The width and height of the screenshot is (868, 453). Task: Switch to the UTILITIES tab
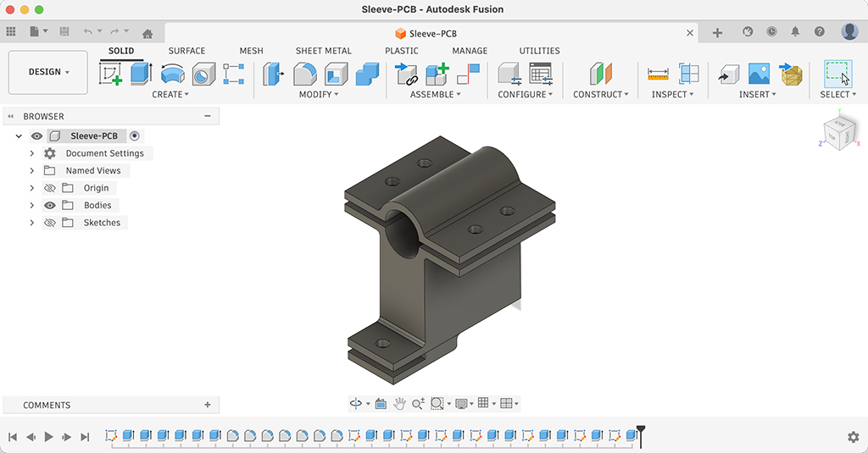(x=539, y=51)
